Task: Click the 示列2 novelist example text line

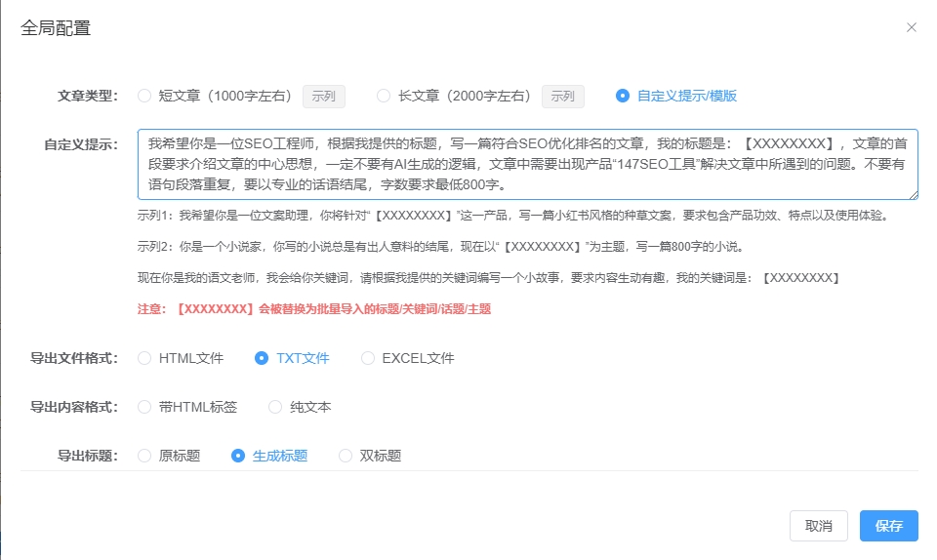Action: tap(440, 247)
